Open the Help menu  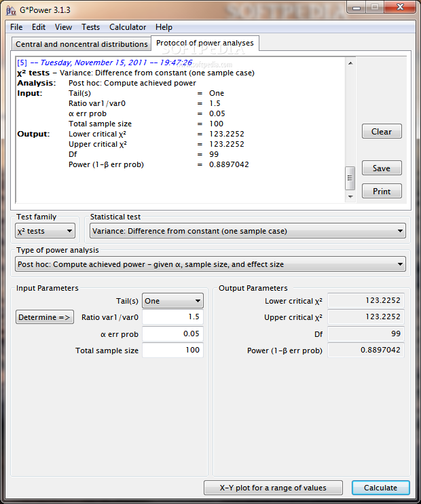pyautogui.click(x=164, y=27)
